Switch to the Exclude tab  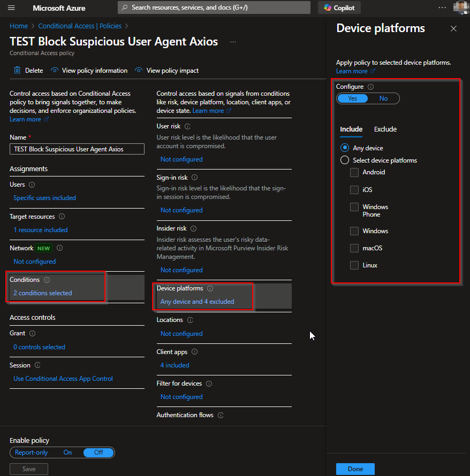(x=385, y=129)
